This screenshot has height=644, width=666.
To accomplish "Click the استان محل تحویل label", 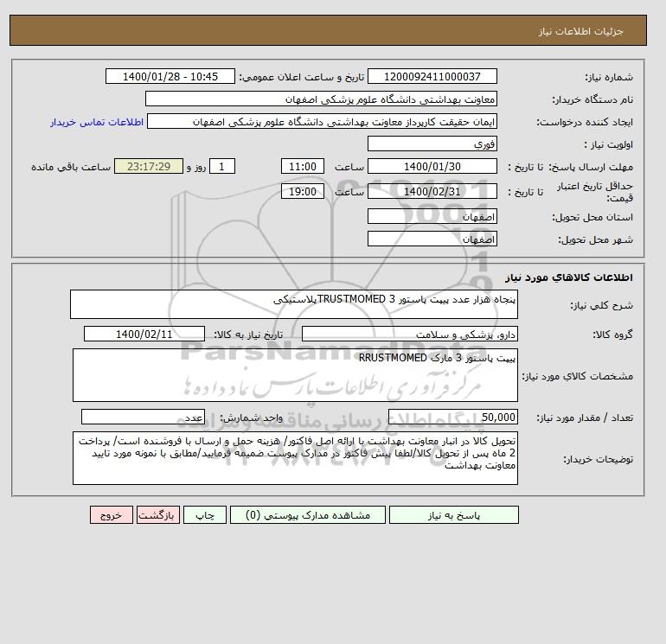I will [x=592, y=217].
